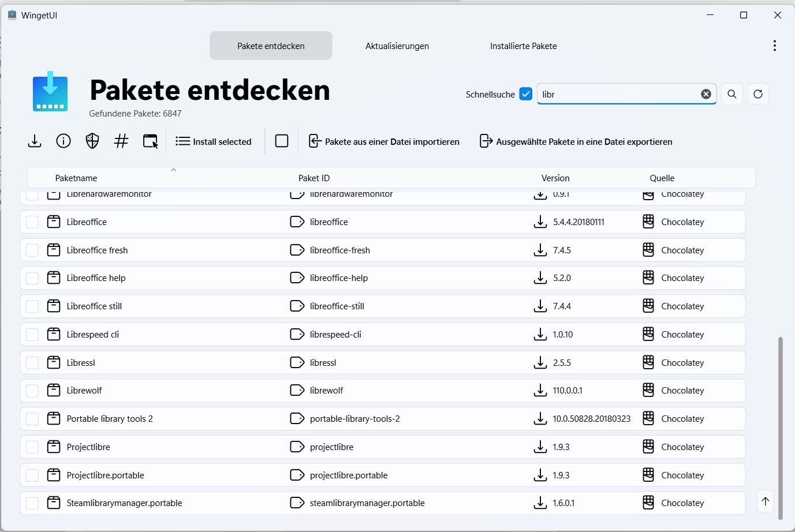This screenshot has height=532, width=795.
Task: Reload the package list
Action: (x=758, y=94)
